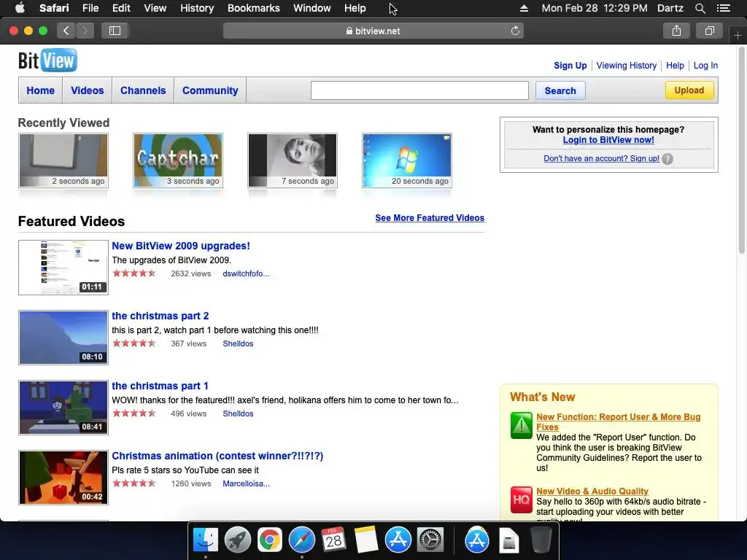Open a new tab with plus button
The image size is (747, 560).
[738, 36]
